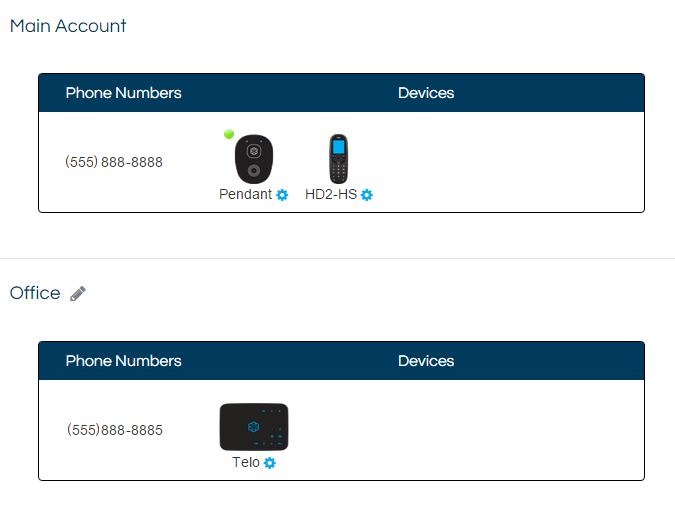
Task: Open Telo settings gear icon
Action: pos(270,463)
